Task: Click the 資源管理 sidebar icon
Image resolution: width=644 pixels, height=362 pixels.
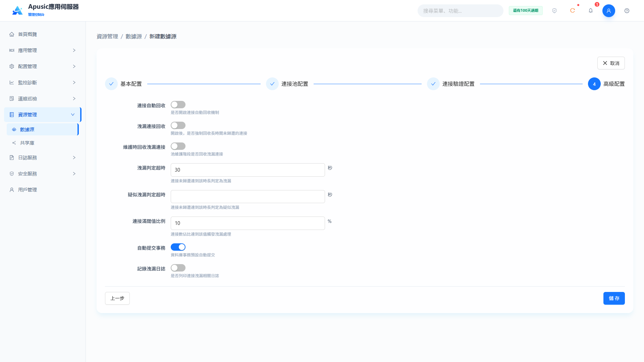Action: click(12, 115)
